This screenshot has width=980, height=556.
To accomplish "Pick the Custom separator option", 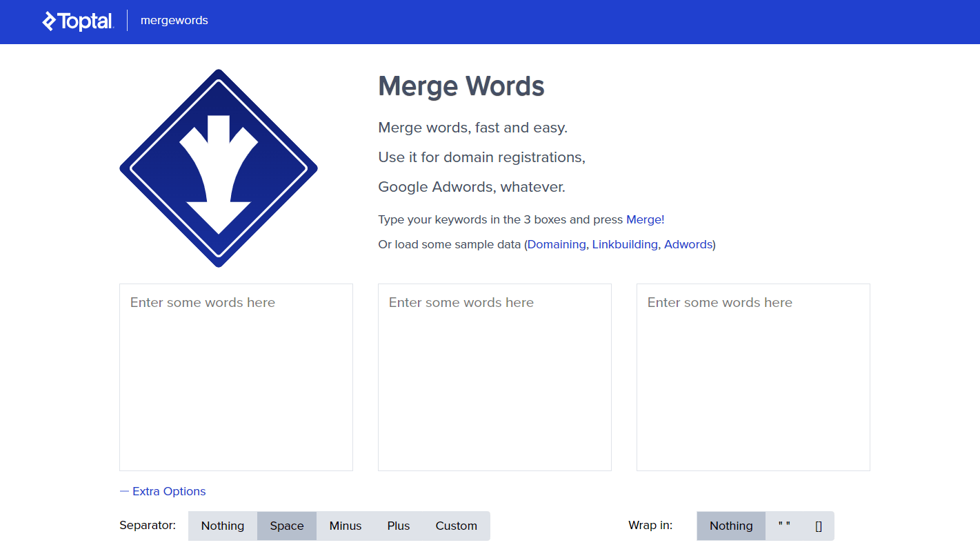I will click(x=456, y=526).
